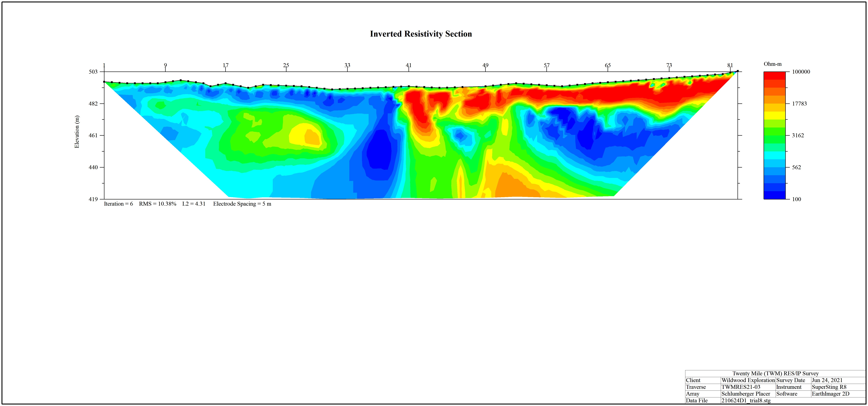This screenshot has width=868, height=406.
Task: Click the 100000 scale value label
Action: click(x=801, y=72)
